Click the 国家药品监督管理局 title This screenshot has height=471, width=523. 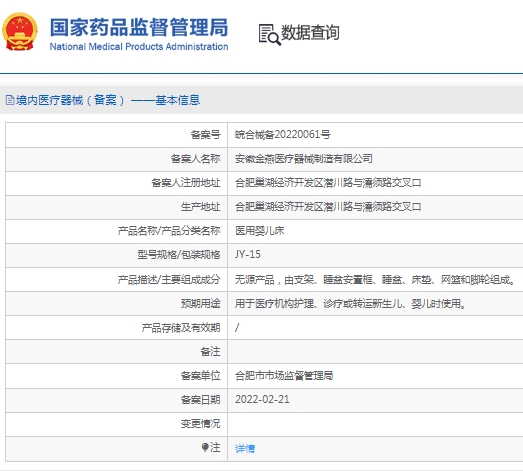point(139,27)
